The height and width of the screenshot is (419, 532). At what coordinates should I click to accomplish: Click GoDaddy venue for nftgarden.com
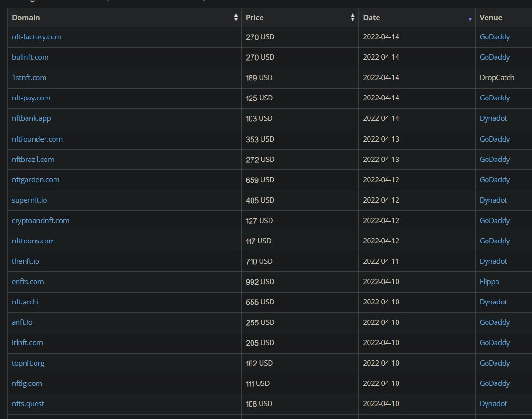(x=495, y=179)
